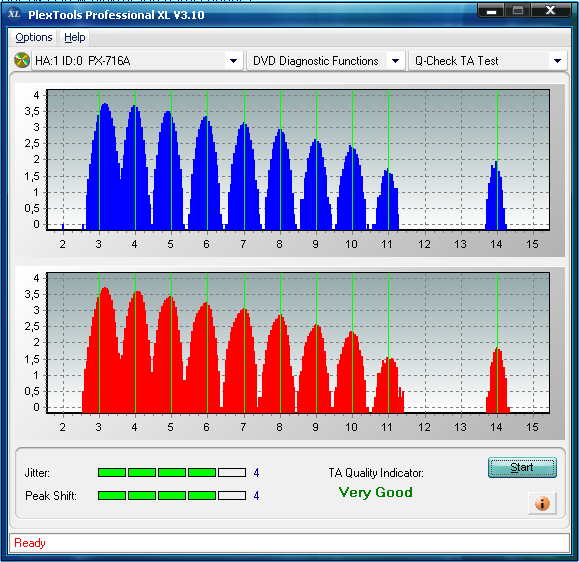The image size is (579, 562).
Task: Click the PlexTools Professional XL title text
Action: (x=116, y=15)
